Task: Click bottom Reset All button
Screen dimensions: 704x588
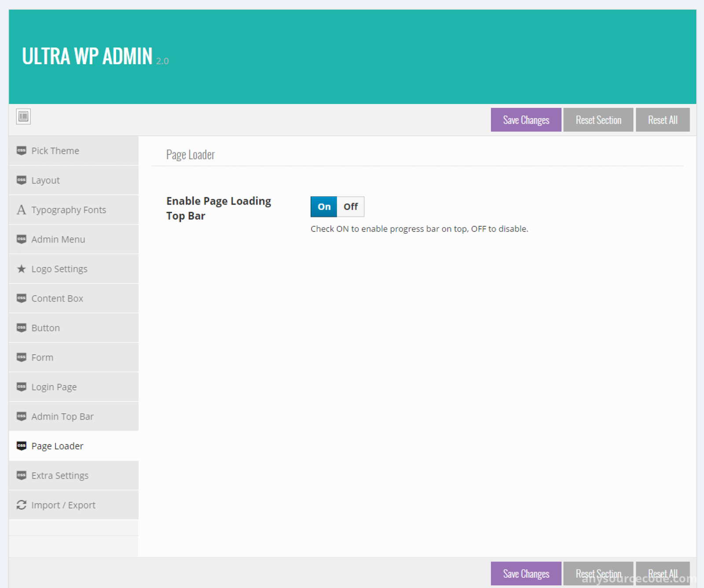Action: [663, 573]
